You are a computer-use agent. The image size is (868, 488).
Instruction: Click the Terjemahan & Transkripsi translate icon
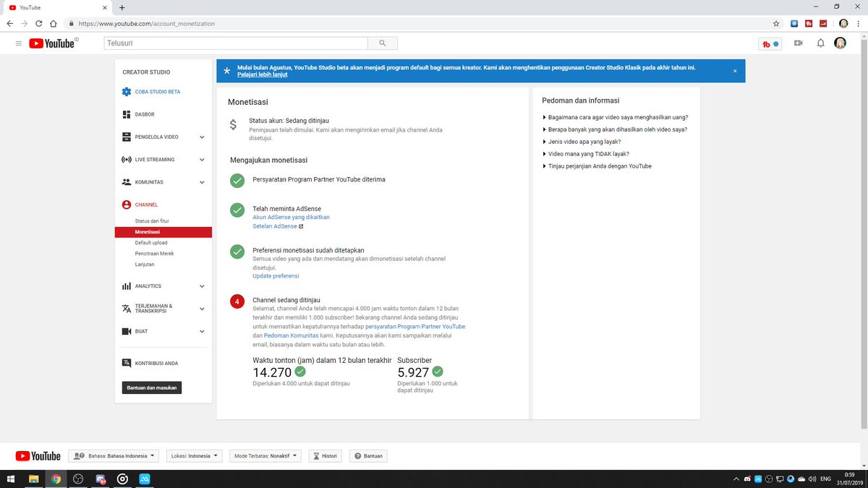127,309
